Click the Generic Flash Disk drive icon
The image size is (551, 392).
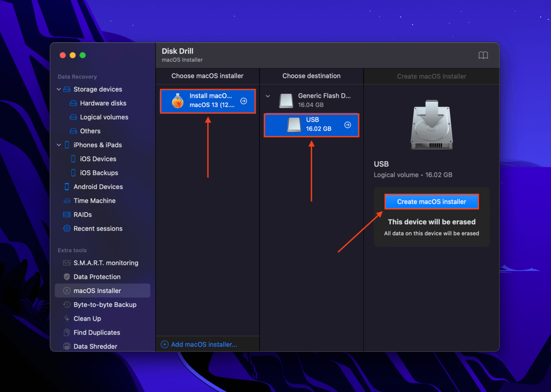click(x=287, y=101)
